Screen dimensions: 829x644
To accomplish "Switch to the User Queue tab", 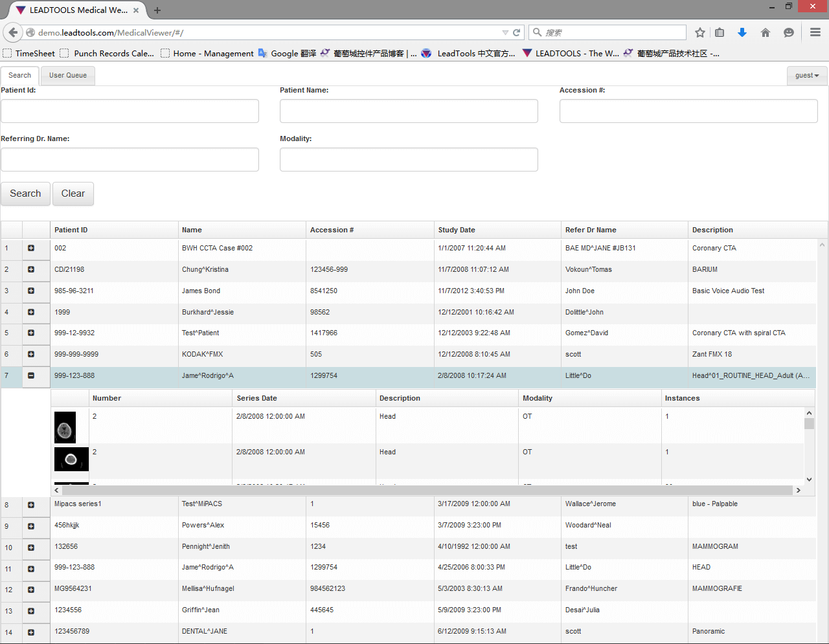I will [x=68, y=76].
